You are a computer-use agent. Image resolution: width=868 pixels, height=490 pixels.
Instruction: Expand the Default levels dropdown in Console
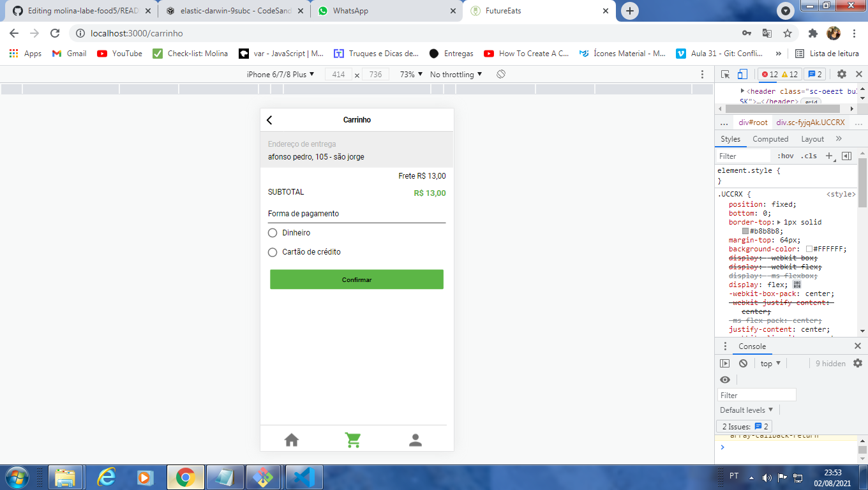[x=746, y=410]
